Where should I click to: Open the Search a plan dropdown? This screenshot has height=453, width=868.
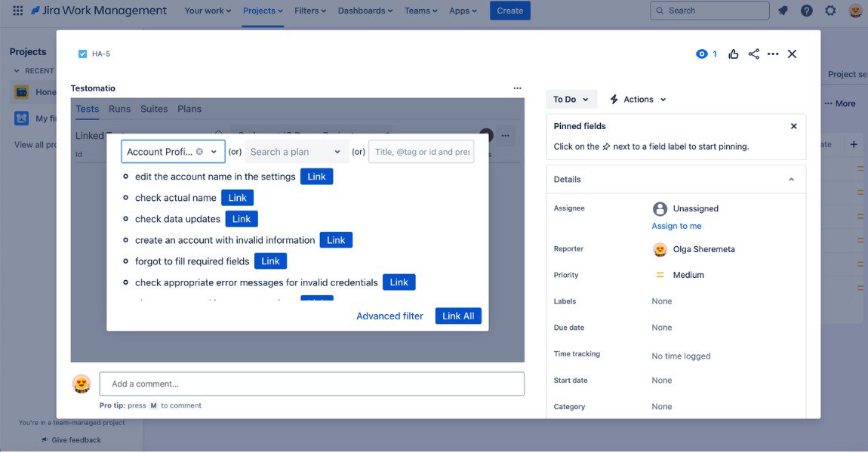[296, 152]
